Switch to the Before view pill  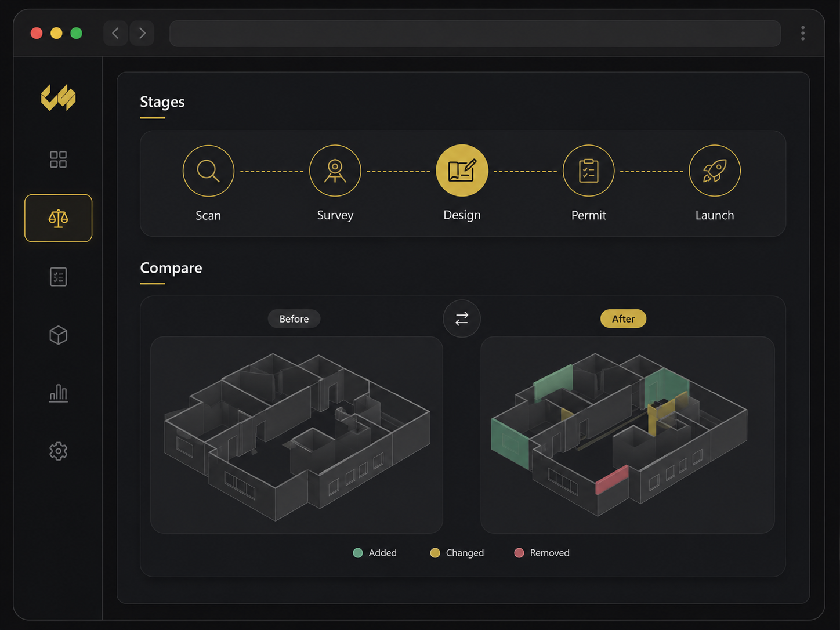294,318
